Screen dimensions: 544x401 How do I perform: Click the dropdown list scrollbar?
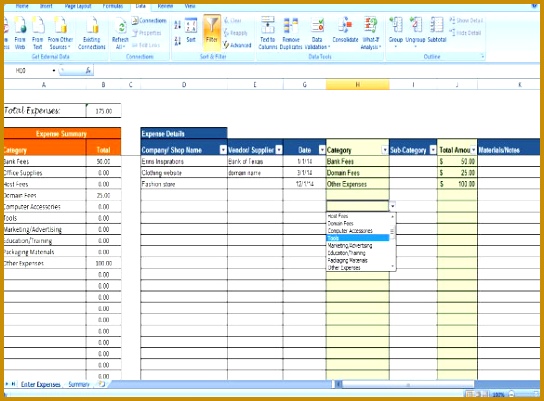coord(393,241)
